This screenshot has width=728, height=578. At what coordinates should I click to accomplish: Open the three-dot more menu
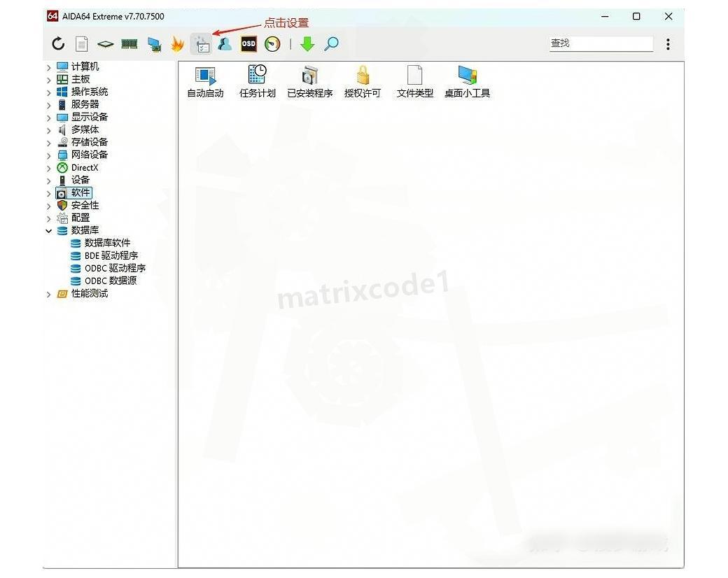668,44
